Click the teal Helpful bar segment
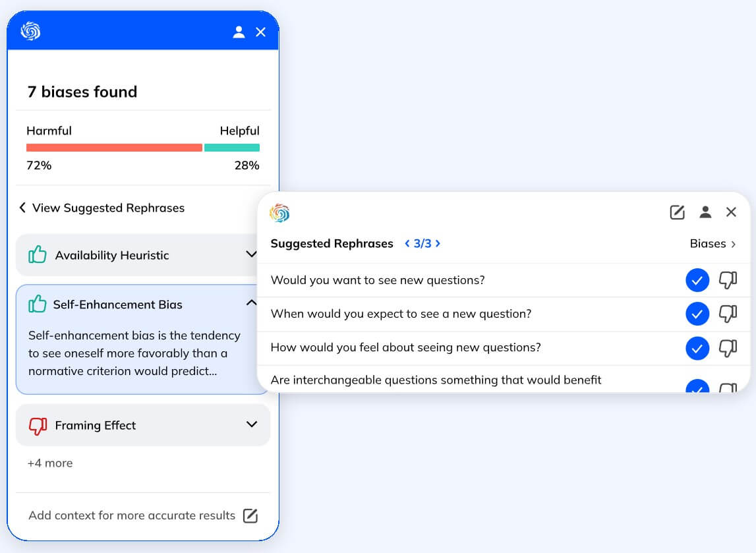The height and width of the screenshot is (553, 756). 232,148
